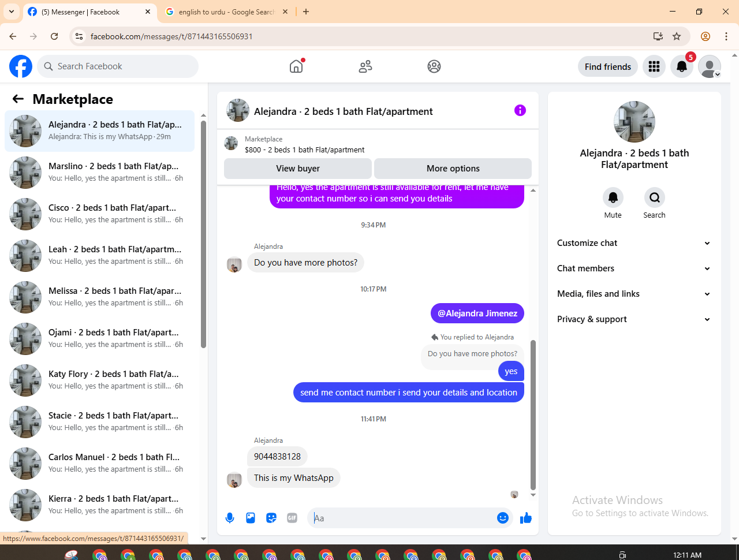Open the Groups icon in top navigation

434,66
